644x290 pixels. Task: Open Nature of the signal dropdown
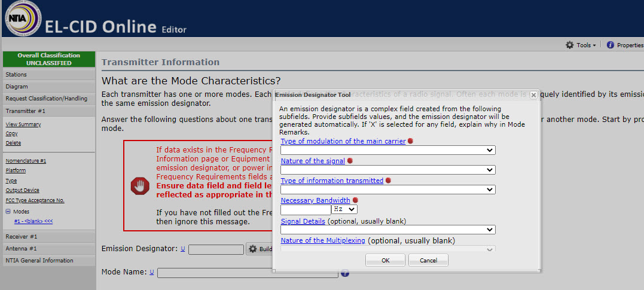coord(387,170)
